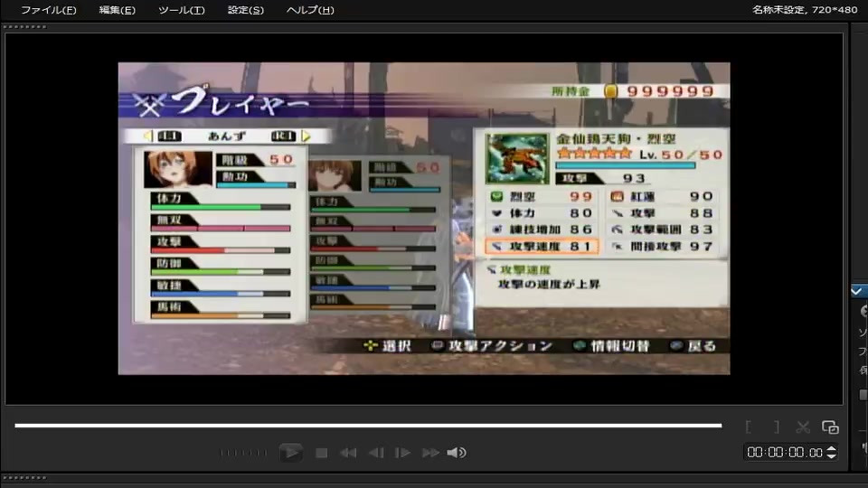Open the ツール(T) menu

click(181, 10)
